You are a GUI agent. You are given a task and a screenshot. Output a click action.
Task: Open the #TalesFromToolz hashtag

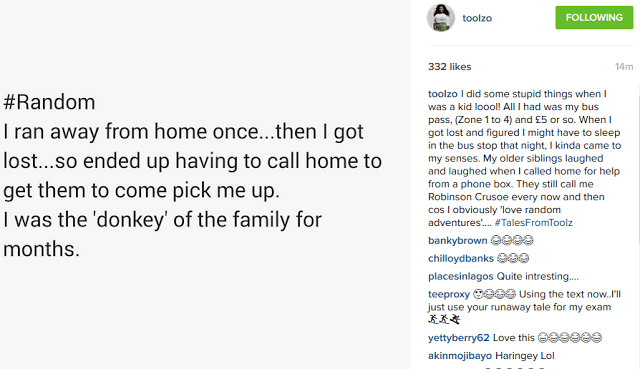(x=533, y=222)
